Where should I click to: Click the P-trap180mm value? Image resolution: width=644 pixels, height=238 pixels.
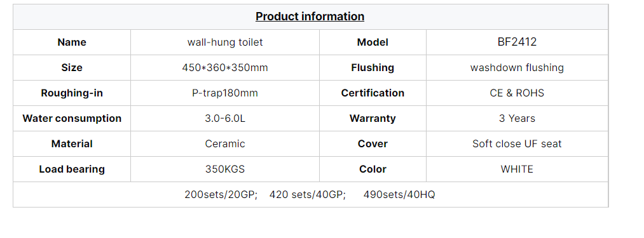click(225, 93)
